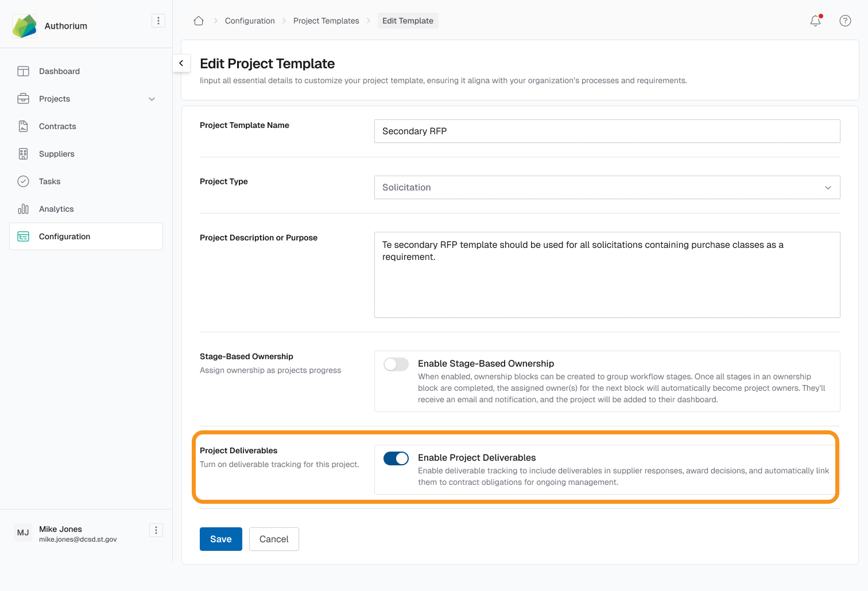Collapse the sidebar with the back chevron

click(181, 63)
